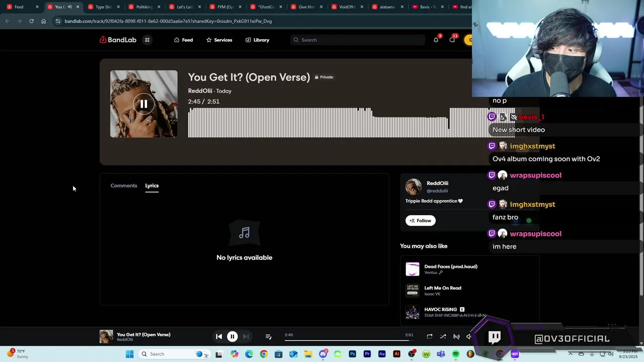View site information icon in address bar
The width and height of the screenshot is (644, 362).
58,21
